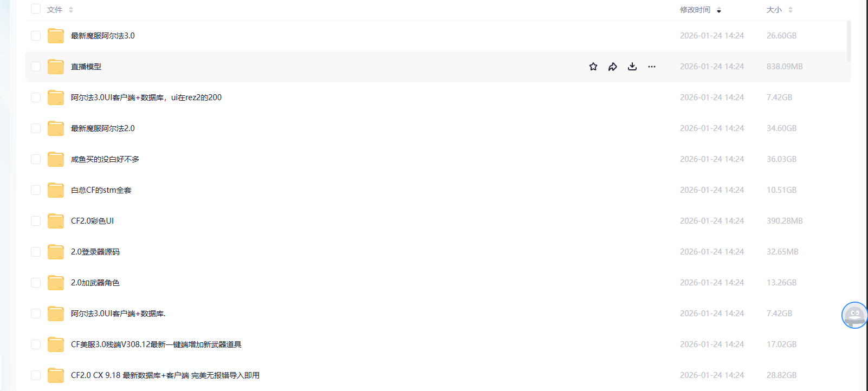Open folder 阿尔法3.0UI客户端+数据库，ui在rez2的200
The image size is (868, 391).
[x=146, y=97]
